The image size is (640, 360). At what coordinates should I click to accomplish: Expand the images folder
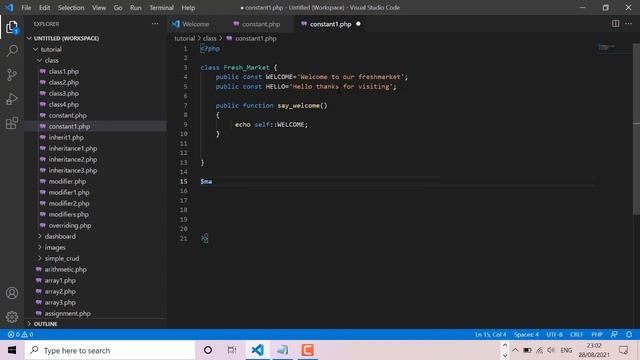(x=40, y=247)
